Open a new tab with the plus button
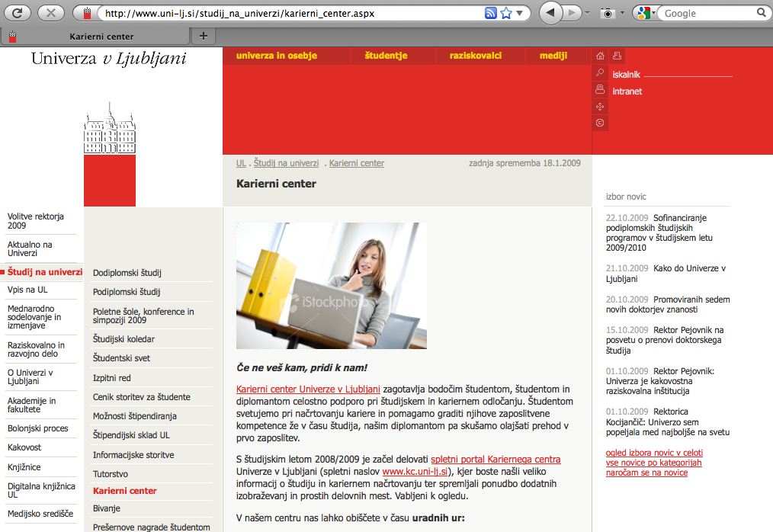Image resolution: width=773 pixels, height=532 pixels. [203, 36]
